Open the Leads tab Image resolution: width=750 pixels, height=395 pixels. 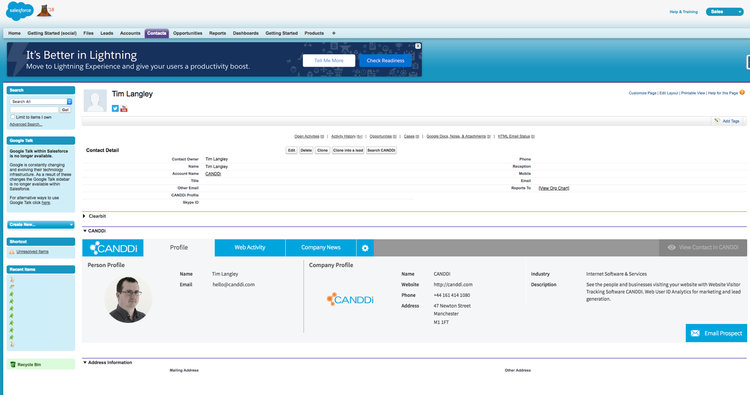[x=107, y=33]
